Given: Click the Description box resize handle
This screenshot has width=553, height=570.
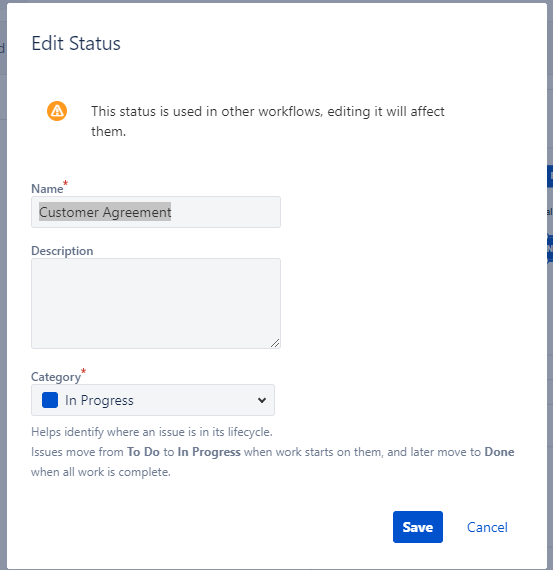Looking at the screenshot, I should [x=275, y=343].
